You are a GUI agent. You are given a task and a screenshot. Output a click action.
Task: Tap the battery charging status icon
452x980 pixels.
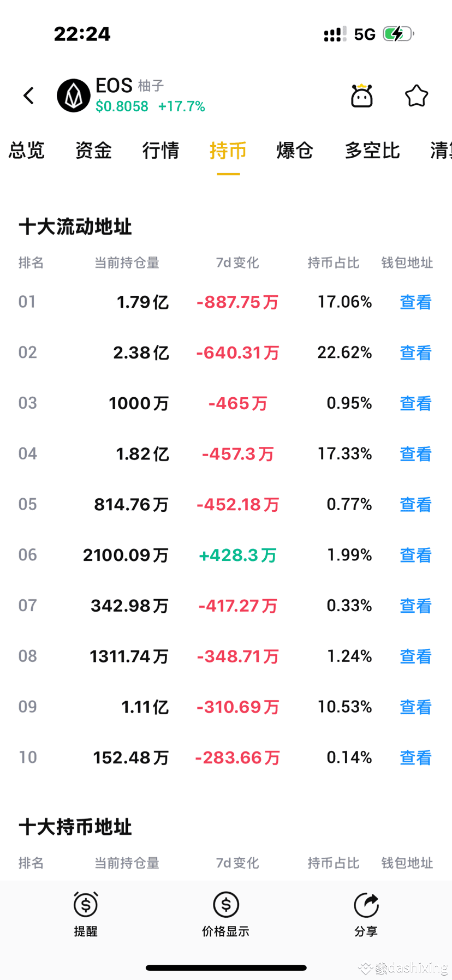coord(399,34)
